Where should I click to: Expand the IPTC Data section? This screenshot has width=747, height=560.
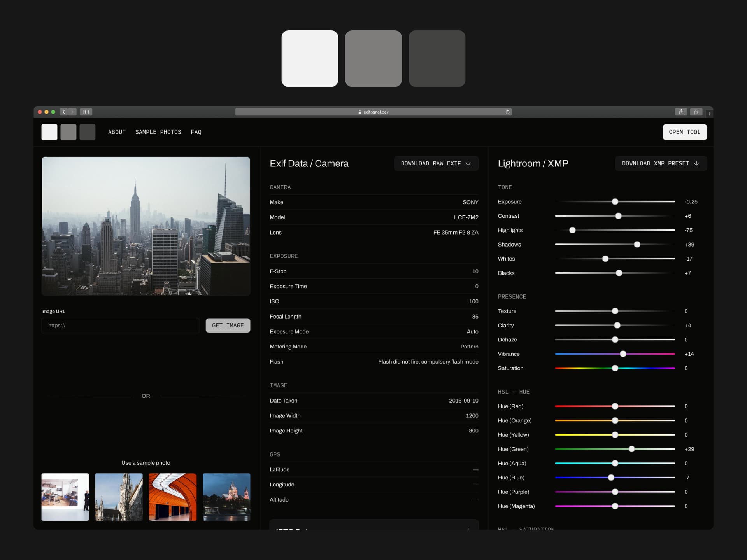tap(467, 529)
